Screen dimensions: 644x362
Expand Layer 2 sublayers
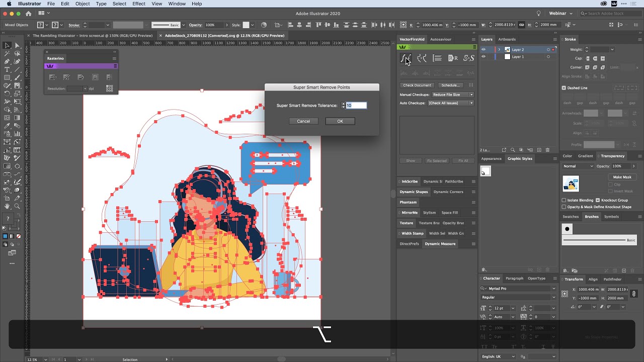pos(499,50)
